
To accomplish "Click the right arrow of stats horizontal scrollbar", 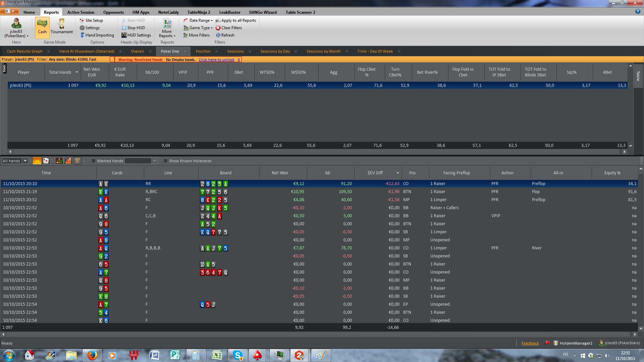I will click(x=625, y=152).
